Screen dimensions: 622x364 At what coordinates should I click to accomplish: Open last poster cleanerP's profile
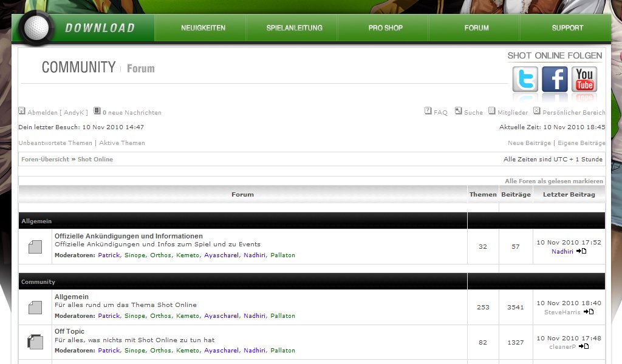click(x=562, y=347)
